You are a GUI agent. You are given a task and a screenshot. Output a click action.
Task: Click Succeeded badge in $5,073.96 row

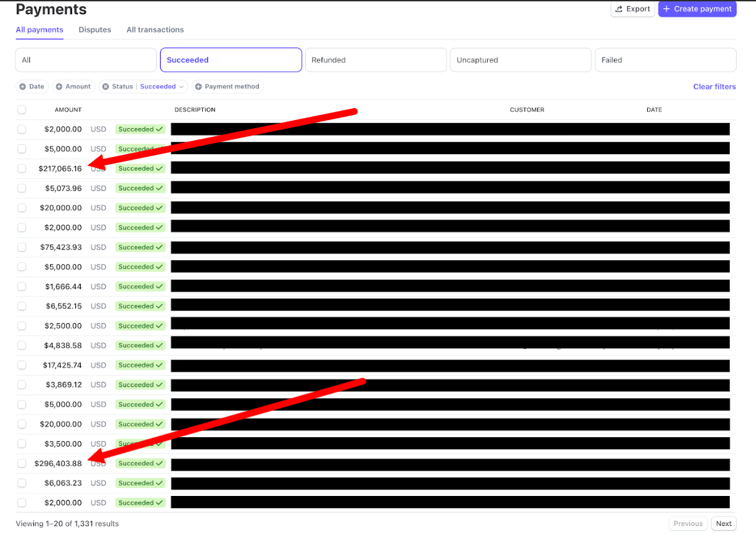tap(140, 188)
